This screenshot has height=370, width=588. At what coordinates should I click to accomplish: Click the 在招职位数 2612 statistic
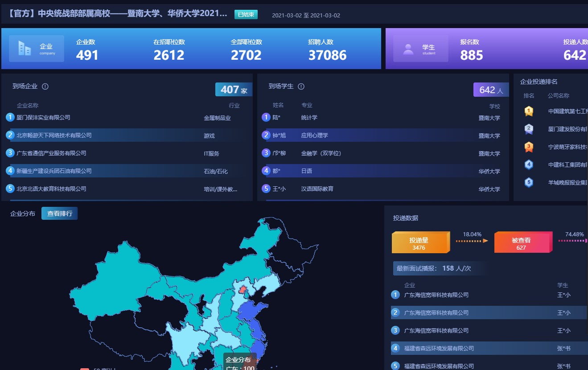point(169,49)
